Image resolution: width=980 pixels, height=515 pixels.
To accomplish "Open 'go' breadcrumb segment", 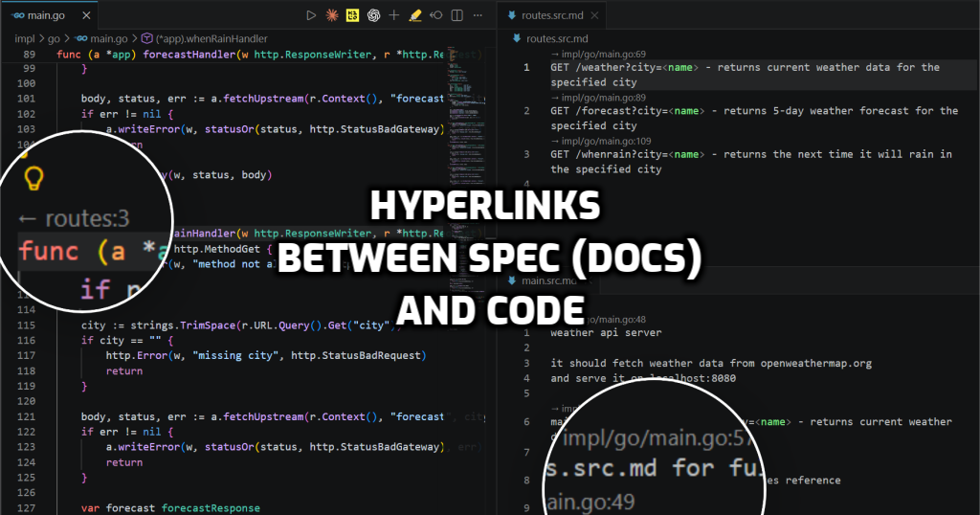I will pyautogui.click(x=54, y=38).
